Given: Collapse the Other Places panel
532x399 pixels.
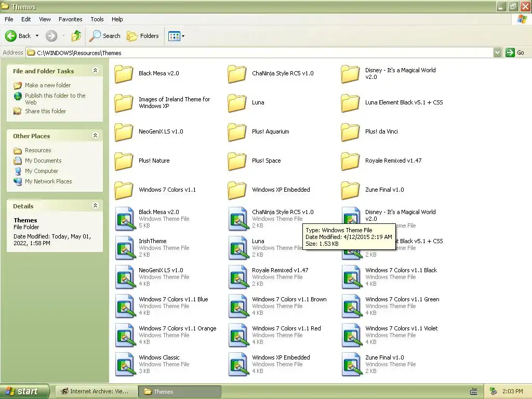Looking at the screenshot, I should pos(96,136).
